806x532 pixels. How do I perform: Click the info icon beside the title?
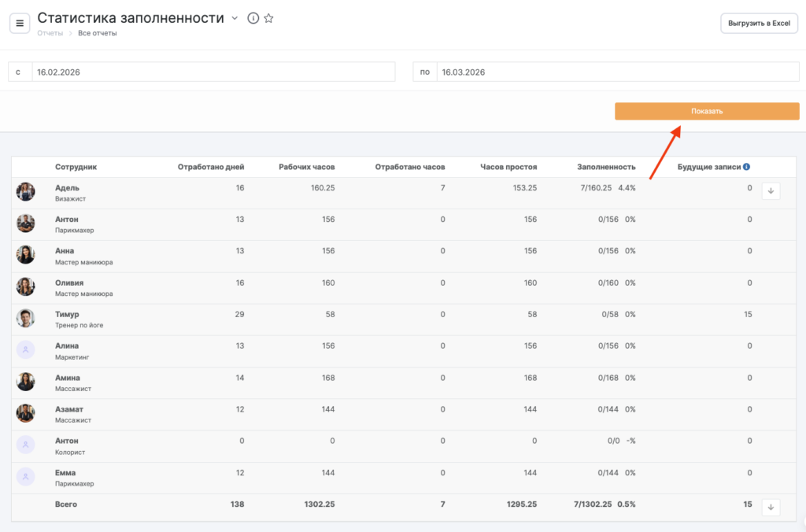point(253,18)
